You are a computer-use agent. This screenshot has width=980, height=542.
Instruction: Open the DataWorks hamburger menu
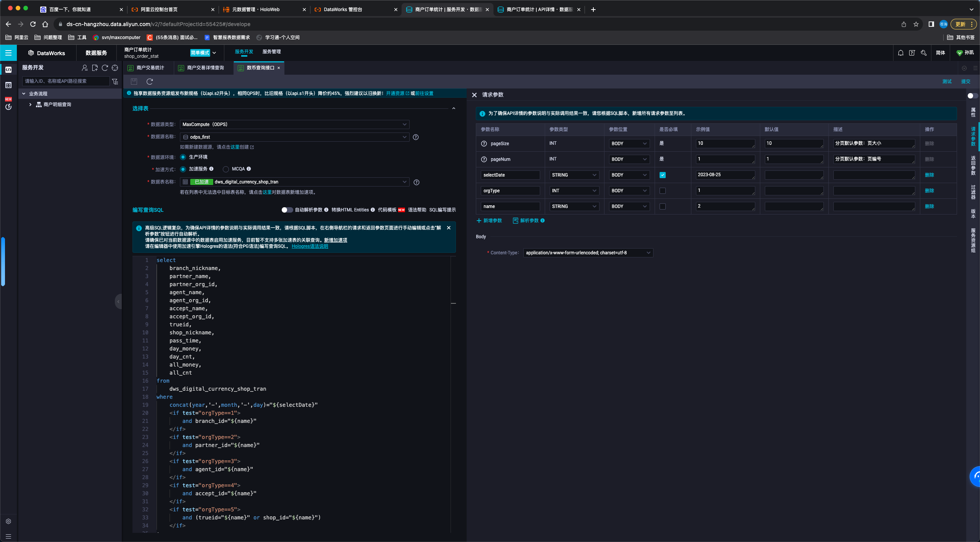(x=8, y=53)
